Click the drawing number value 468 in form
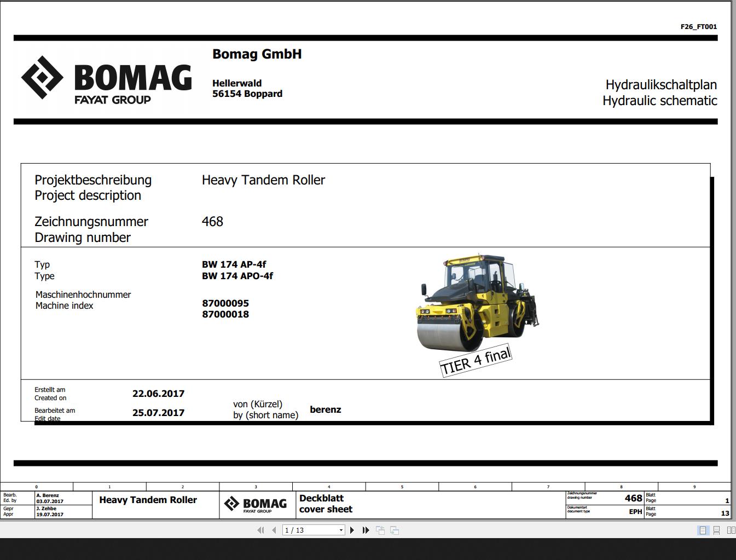The image size is (736, 560). click(x=212, y=222)
